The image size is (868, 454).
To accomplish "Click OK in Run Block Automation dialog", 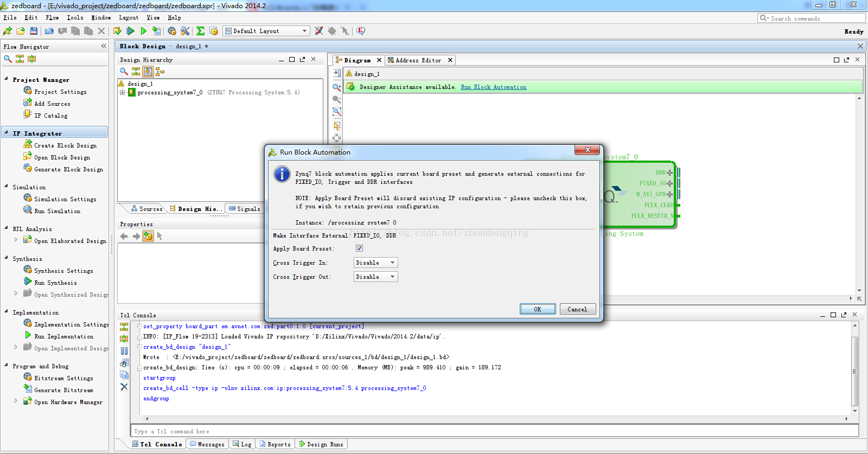I will (x=538, y=309).
